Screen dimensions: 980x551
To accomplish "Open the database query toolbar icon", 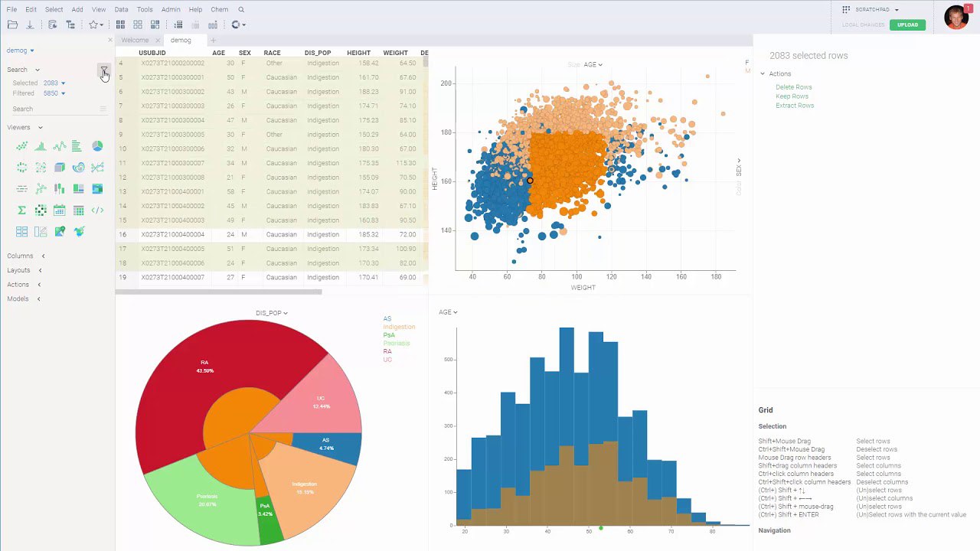I will pos(53,24).
